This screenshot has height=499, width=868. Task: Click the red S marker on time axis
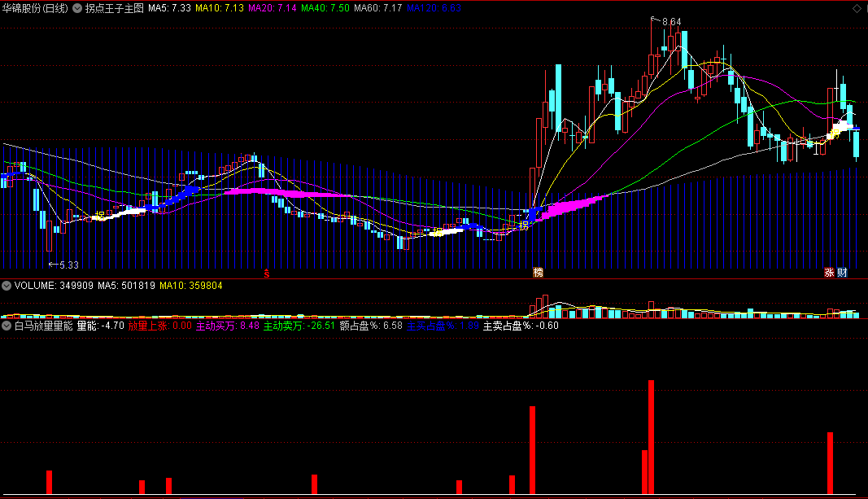pos(267,273)
